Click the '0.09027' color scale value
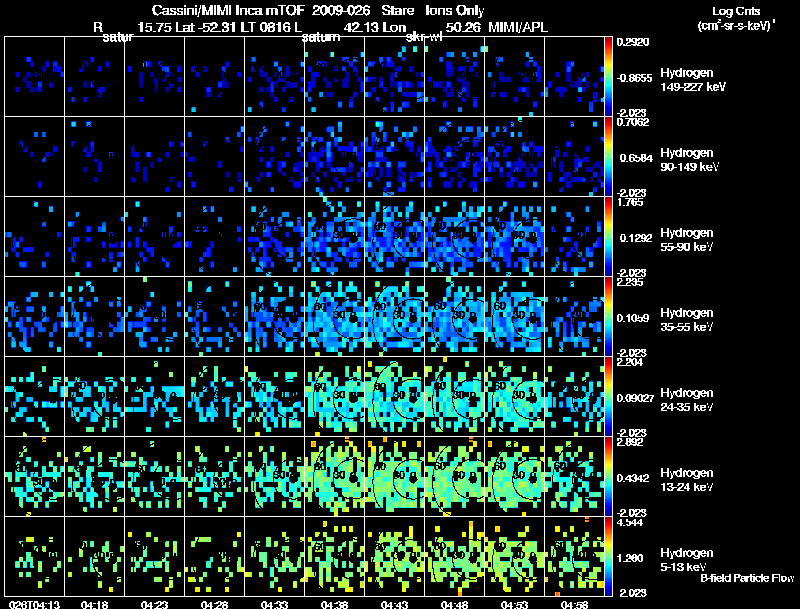 click(x=635, y=398)
